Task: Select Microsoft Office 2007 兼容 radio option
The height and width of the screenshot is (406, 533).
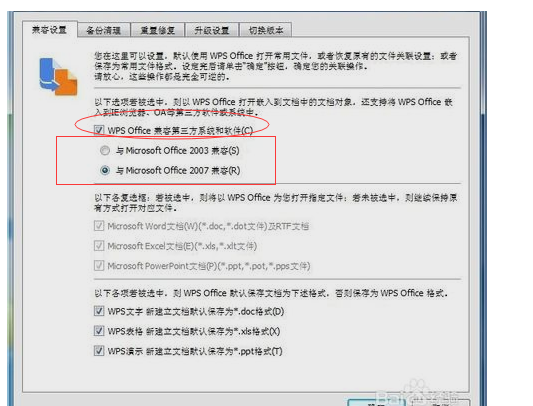Action: point(105,170)
